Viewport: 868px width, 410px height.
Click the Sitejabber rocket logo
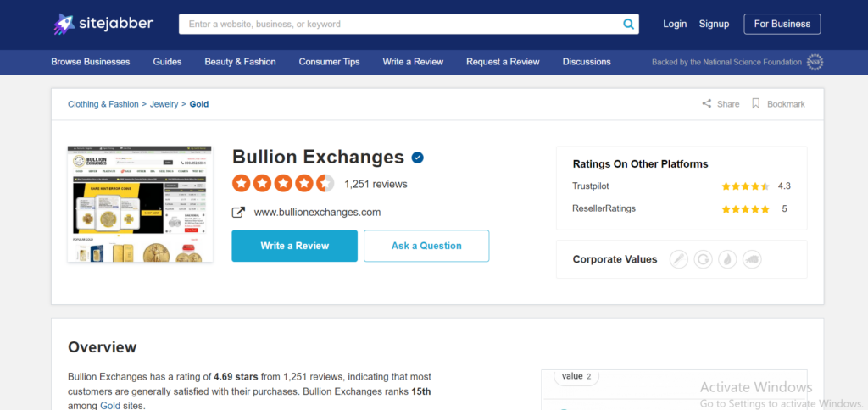tap(64, 24)
